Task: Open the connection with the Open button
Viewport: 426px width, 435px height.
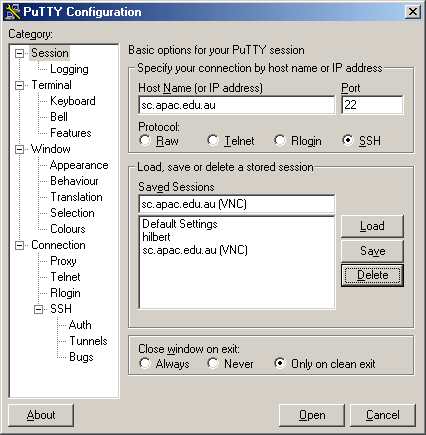Action: (312, 415)
